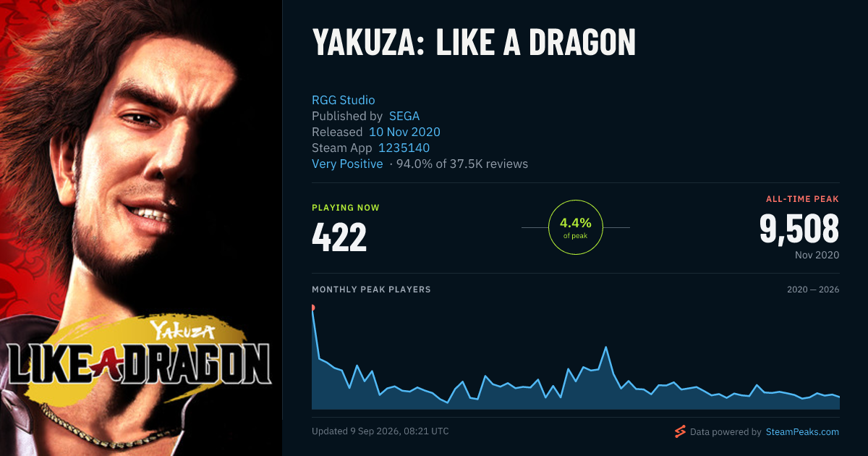The image size is (868, 456).
Task: Click the red peak marker on the chart
Action: [312, 308]
